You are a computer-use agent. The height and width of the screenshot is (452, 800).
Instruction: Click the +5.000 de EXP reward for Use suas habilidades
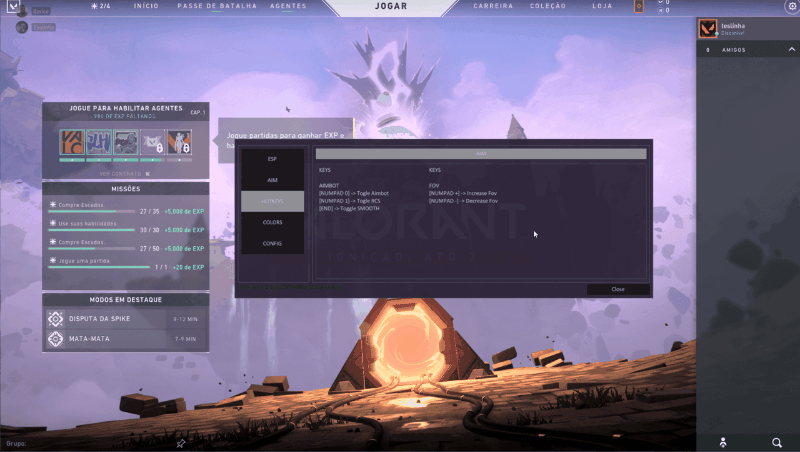184,230
